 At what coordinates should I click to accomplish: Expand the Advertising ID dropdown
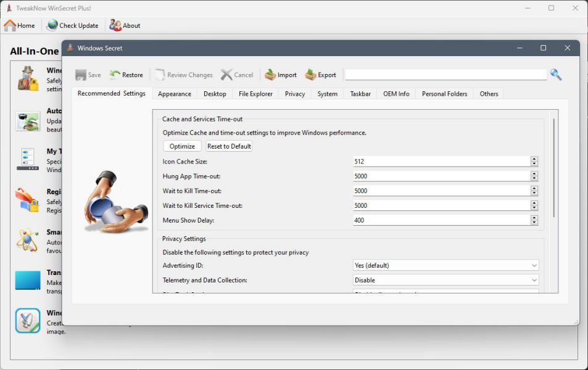(534, 265)
